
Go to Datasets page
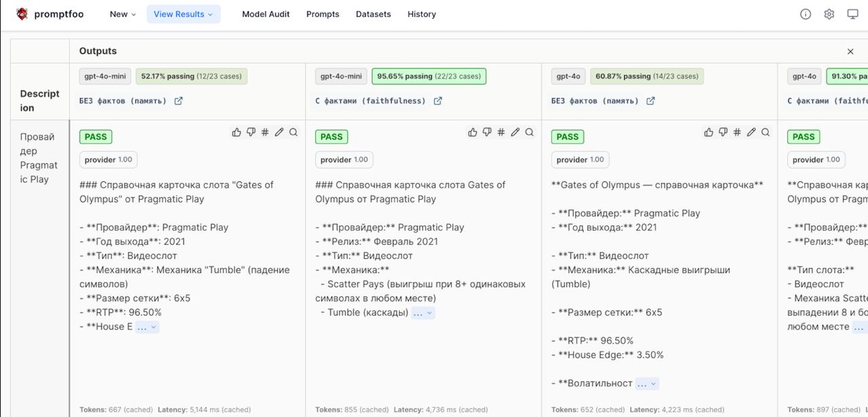pos(374,14)
